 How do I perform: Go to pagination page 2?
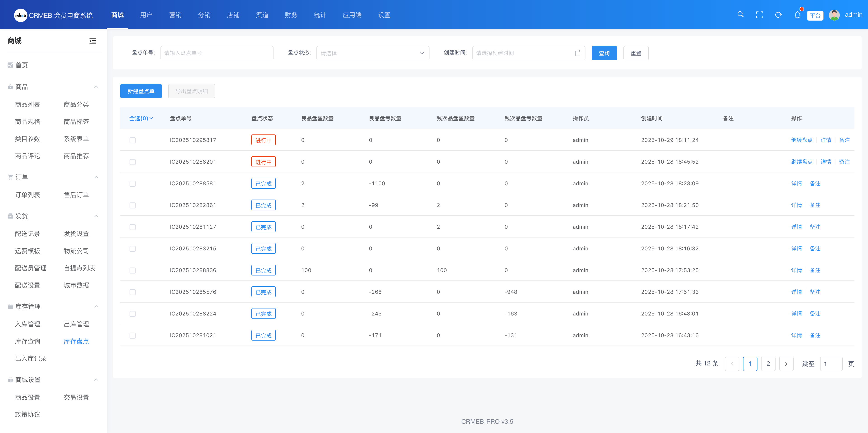pos(768,364)
